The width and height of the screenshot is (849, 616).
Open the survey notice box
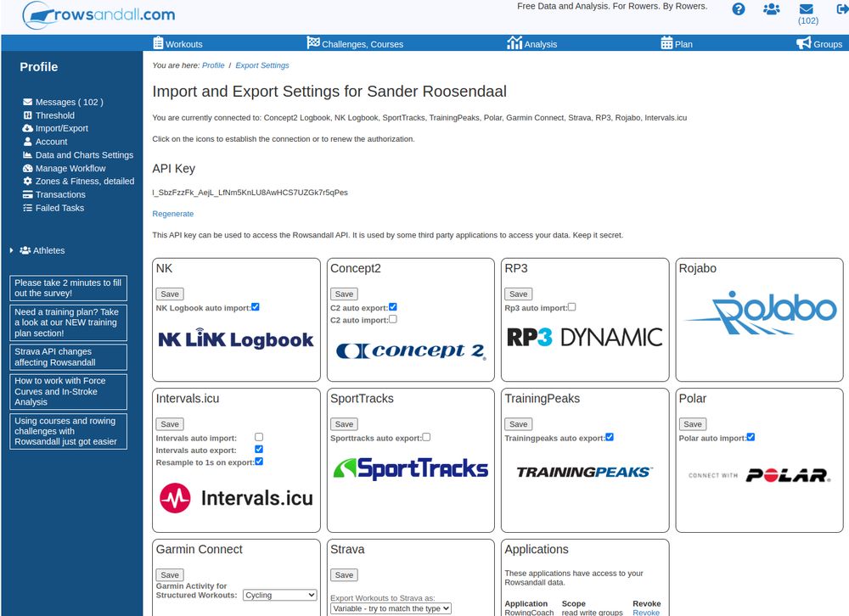click(x=68, y=288)
